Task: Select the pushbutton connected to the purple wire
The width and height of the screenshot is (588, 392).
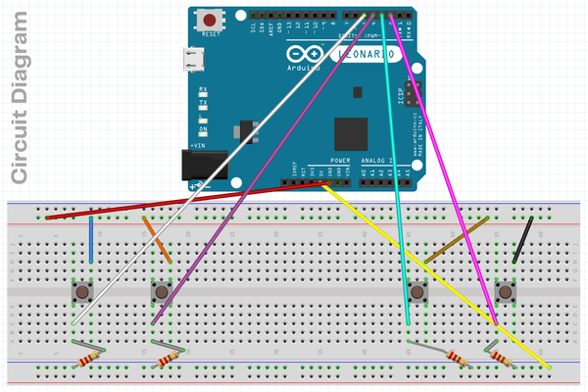Action: pos(162,292)
